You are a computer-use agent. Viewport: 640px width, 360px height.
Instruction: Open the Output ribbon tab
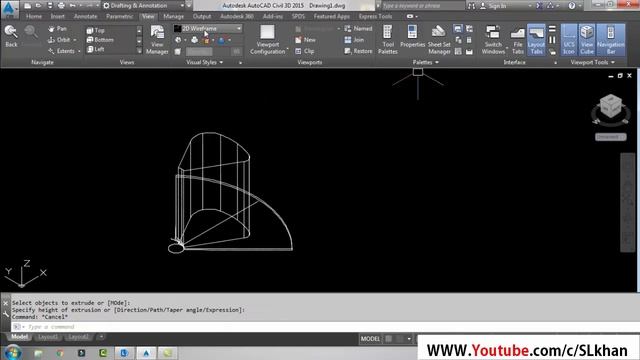pos(202,16)
